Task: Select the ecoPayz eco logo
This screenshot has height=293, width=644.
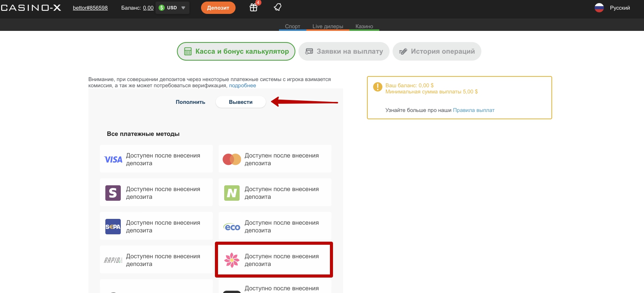Action: [x=232, y=227]
